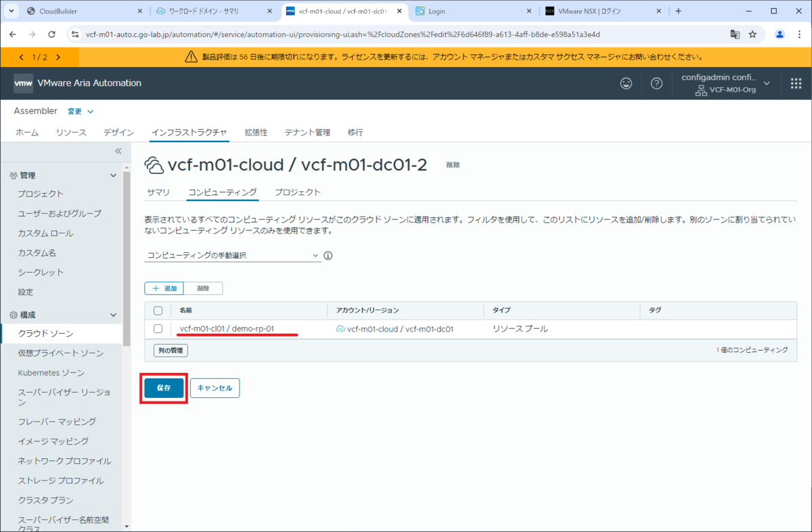Click the browser forward arrow
This screenshot has width=812, height=532.
pos(32,35)
